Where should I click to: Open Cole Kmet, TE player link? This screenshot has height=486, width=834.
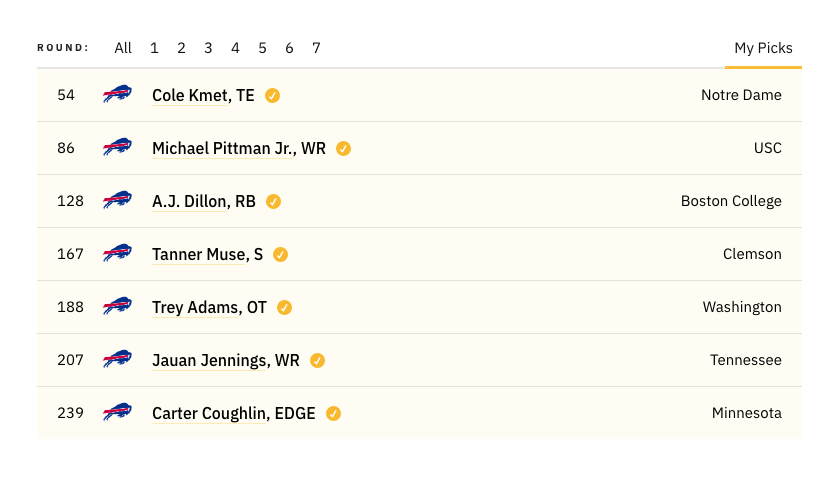[x=203, y=95]
